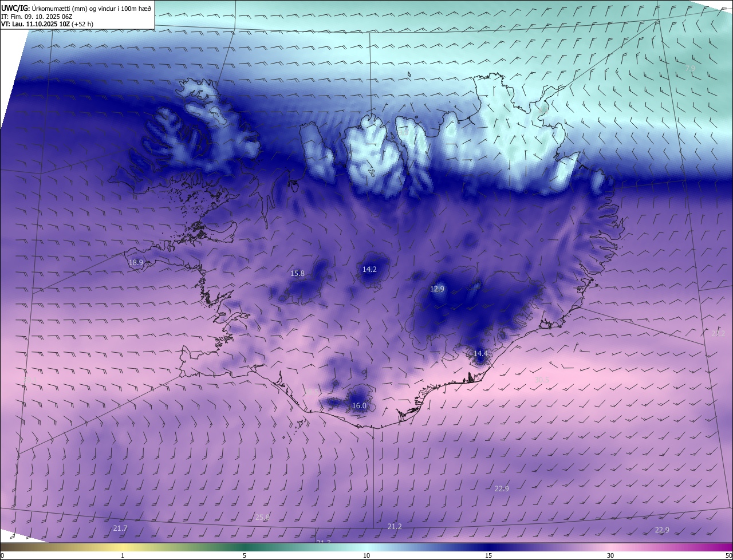Click the 16.0 value label

click(x=359, y=406)
